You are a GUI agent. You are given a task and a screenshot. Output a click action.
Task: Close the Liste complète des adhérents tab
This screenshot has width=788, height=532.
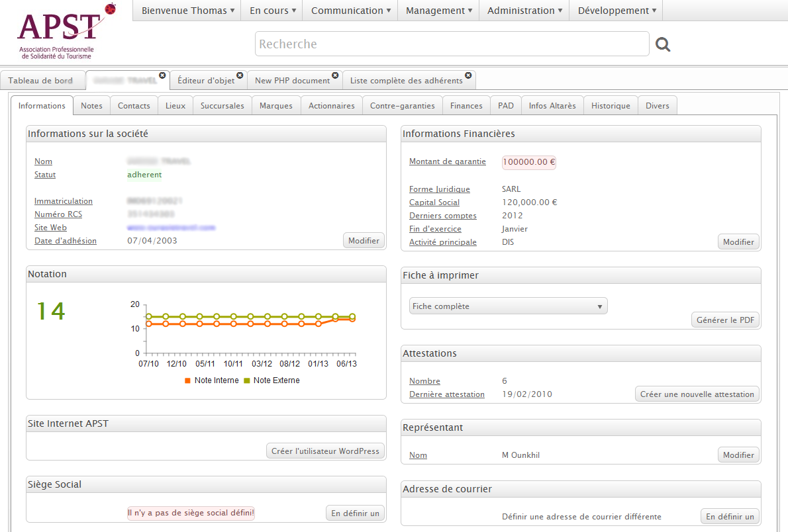pyautogui.click(x=468, y=75)
